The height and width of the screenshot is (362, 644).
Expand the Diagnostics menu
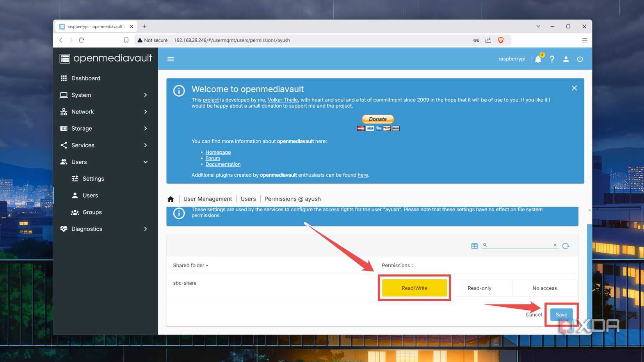click(105, 229)
